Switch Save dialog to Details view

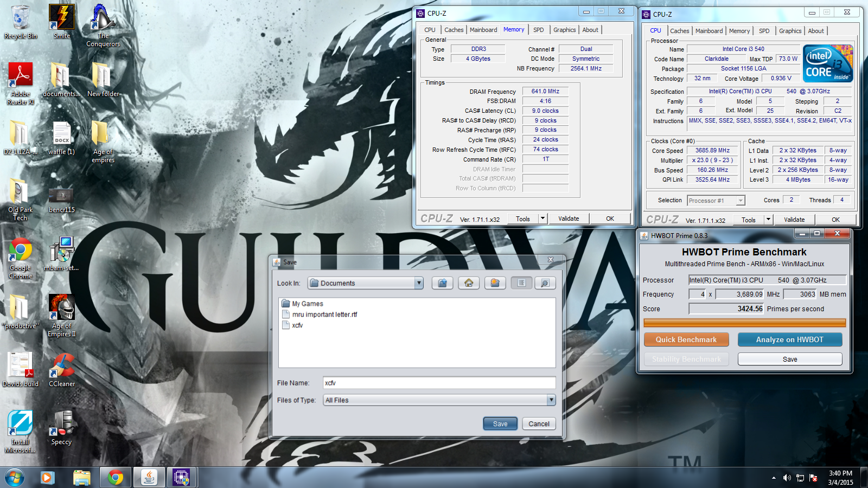545,283
